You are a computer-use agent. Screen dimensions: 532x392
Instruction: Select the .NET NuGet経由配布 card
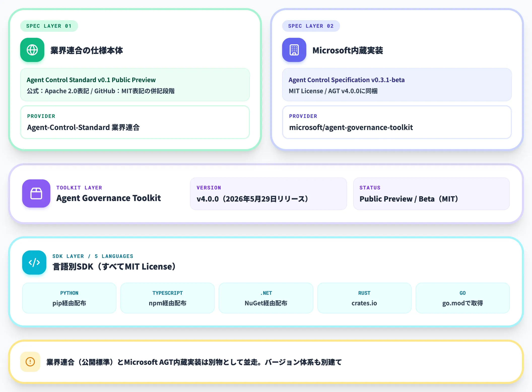pyautogui.click(x=266, y=298)
